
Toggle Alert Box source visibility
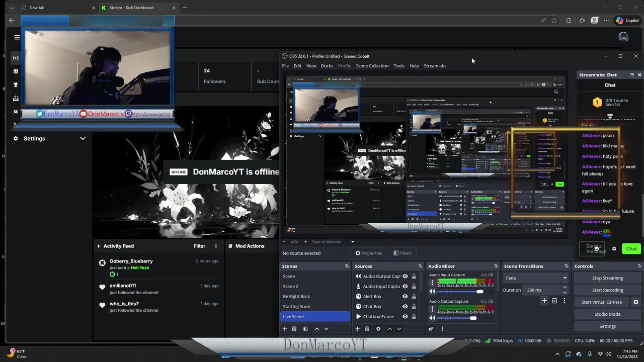pos(405,297)
